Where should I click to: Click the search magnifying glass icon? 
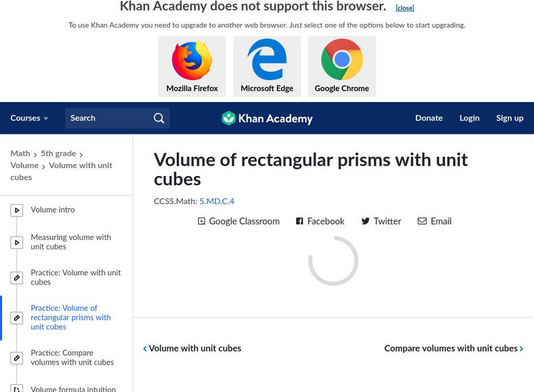point(159,118)
